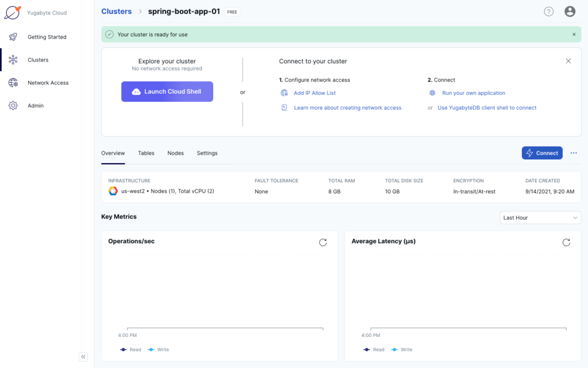Viewport: 588px width, 368px height.
Task: Click the Yugabyte Cloud logo
Action: coord(13,11)
